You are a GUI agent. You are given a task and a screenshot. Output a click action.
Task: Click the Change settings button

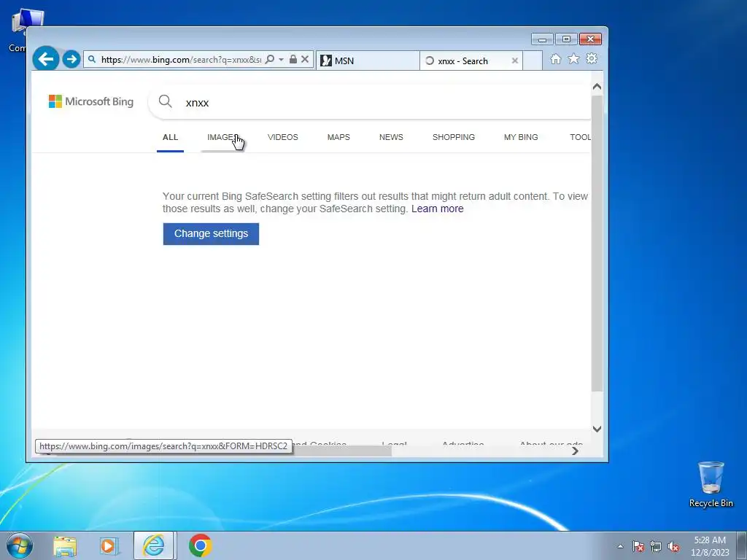click(x=211, y=234)
